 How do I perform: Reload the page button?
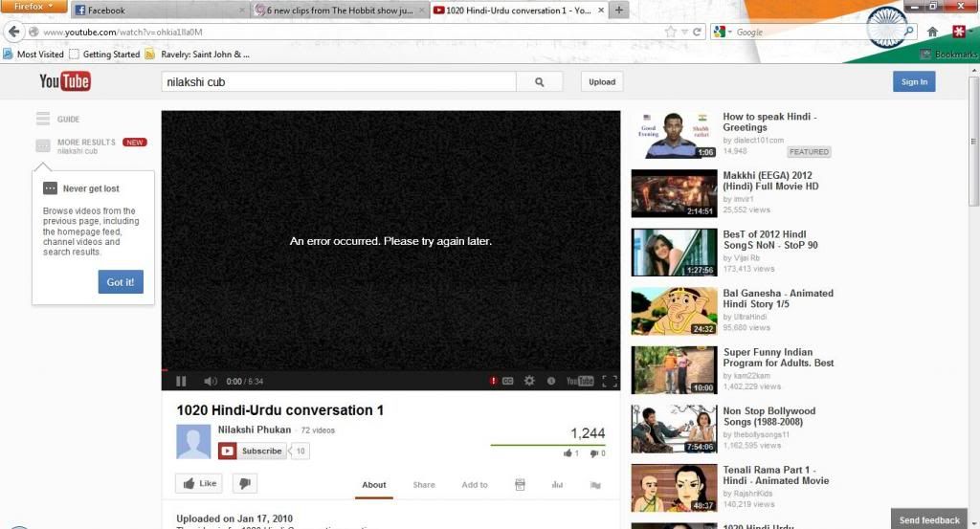(x=697, y=32)
